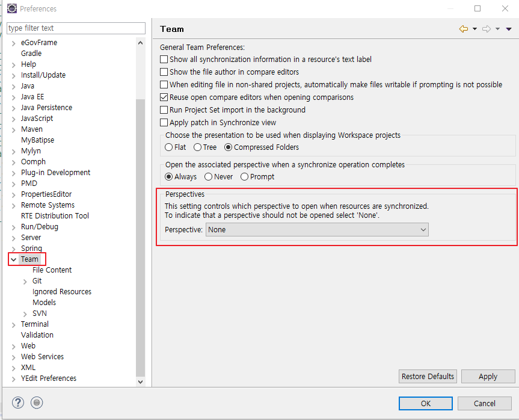519x420 pixels.
Task: Expand the Java EE tree node
Action: point(14,97)
